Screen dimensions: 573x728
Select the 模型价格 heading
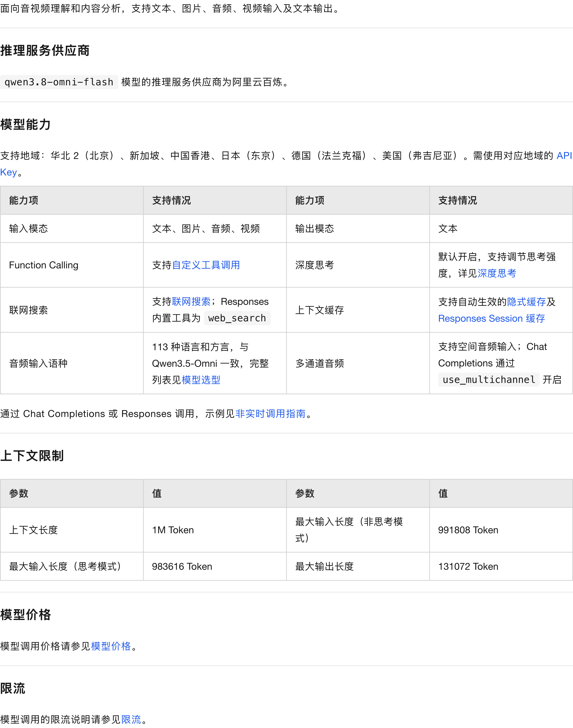pos(25,615)
